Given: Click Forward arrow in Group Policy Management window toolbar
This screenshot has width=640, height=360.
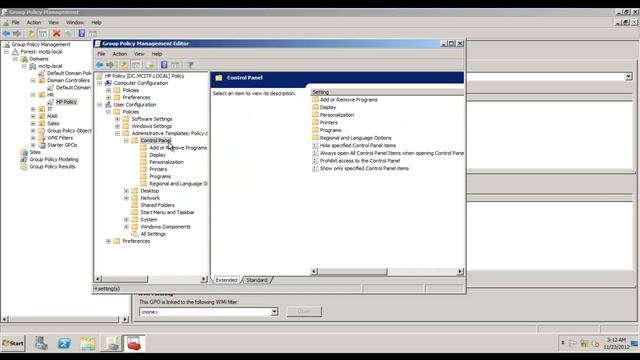Looking at the screenshot, I should click(17, 33).
